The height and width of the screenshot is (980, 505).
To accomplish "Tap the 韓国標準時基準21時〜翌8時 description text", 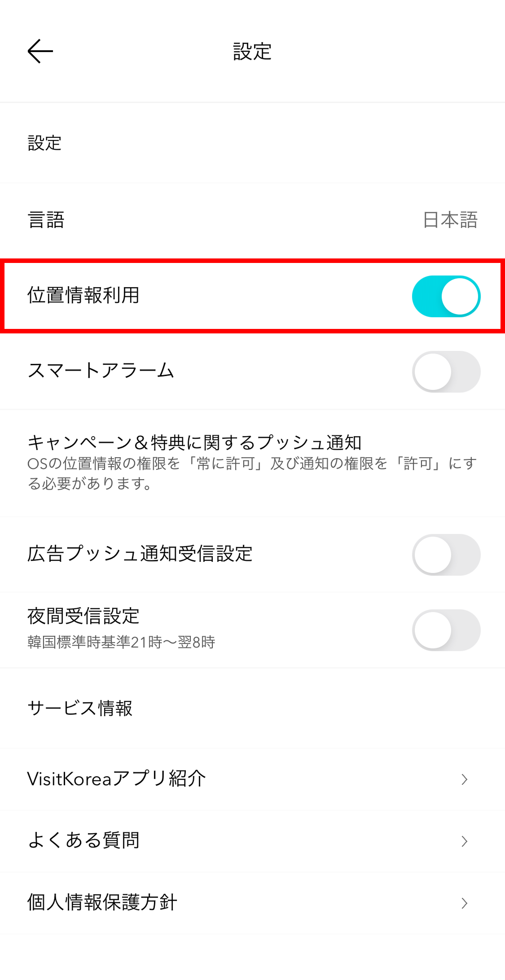I will click(x=120, y=643).
